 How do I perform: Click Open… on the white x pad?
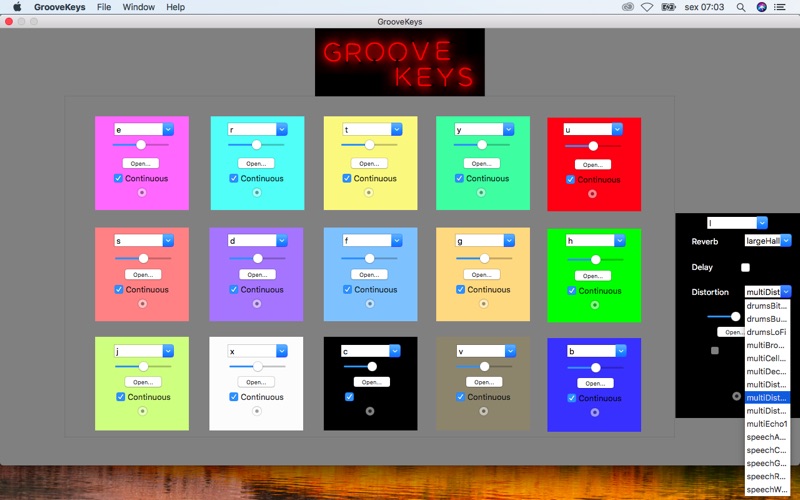[256, 382]
